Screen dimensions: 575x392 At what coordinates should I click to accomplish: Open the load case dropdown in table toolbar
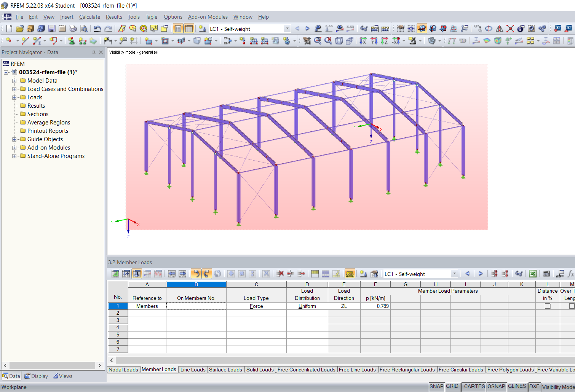tap(454, 274)
